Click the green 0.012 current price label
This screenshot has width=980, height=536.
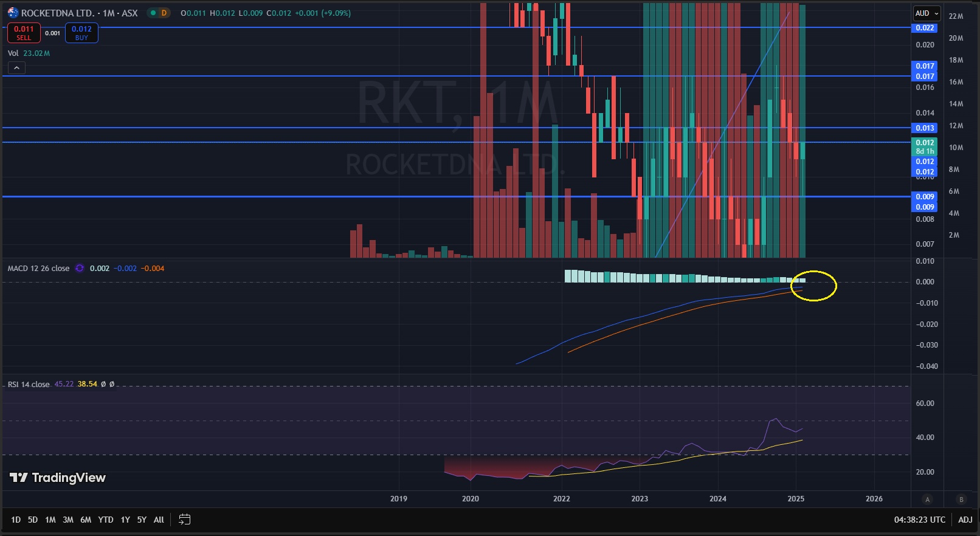(925, 147)
